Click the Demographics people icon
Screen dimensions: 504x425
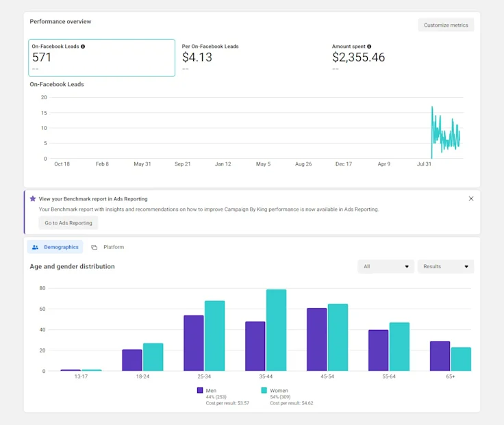pyautogui.click(x=35, y=247)
